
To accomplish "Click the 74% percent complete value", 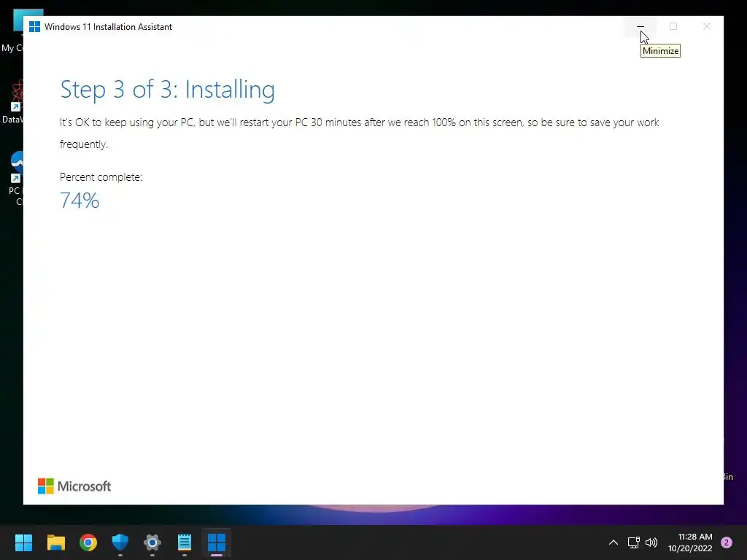I will point(80,200).
